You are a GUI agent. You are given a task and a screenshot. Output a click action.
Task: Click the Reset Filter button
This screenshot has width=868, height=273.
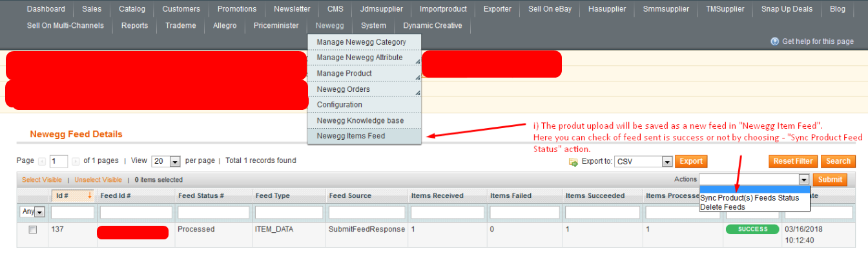793,161
